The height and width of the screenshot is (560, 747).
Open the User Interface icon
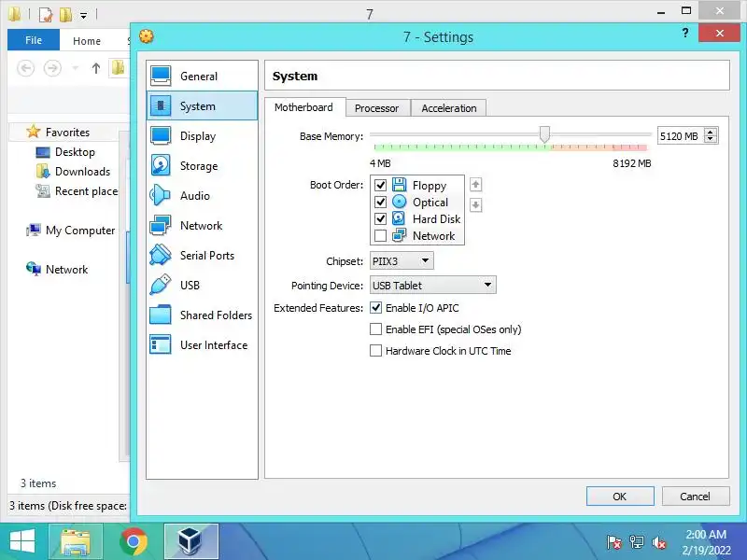[x=161, y=344]
